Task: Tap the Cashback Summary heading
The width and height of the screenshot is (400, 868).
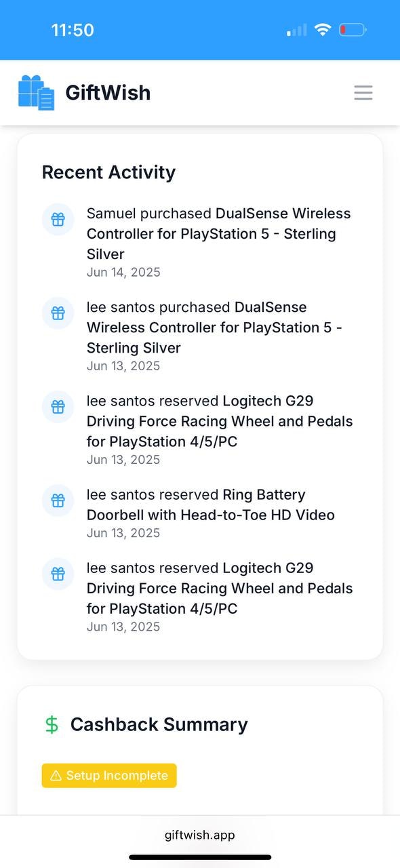Action: [x=159, y=725]
